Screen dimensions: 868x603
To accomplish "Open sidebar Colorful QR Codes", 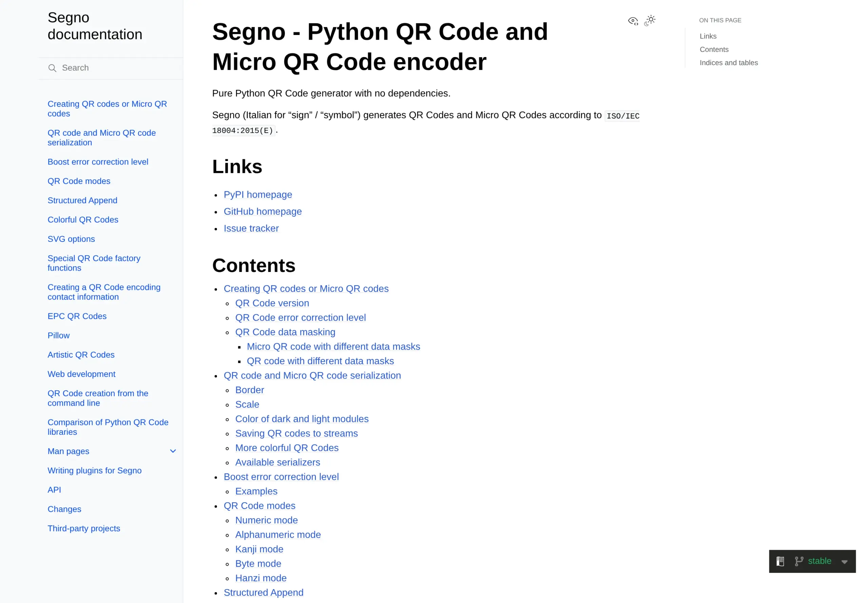I will pyautogui.click(x=83, y=219).
